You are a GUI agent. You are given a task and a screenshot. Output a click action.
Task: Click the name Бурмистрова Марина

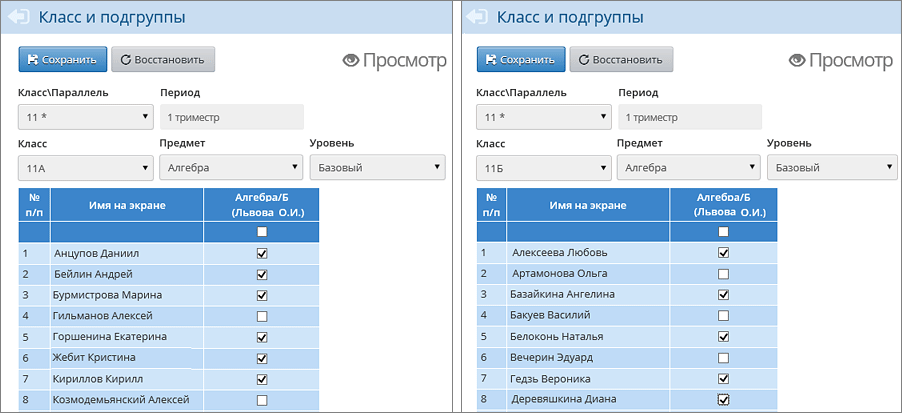(x=107, y=295)
